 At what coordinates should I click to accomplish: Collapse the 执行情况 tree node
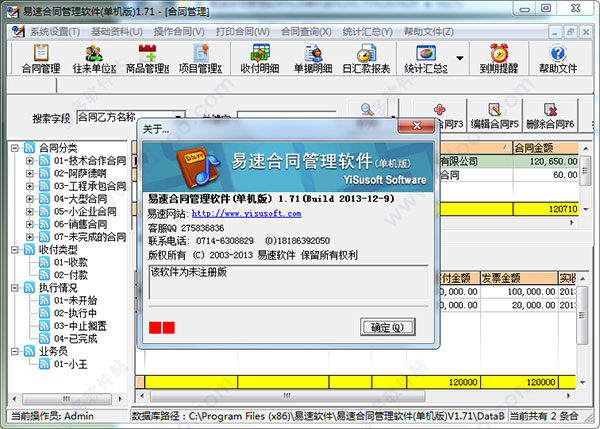[x=14, y=288]
